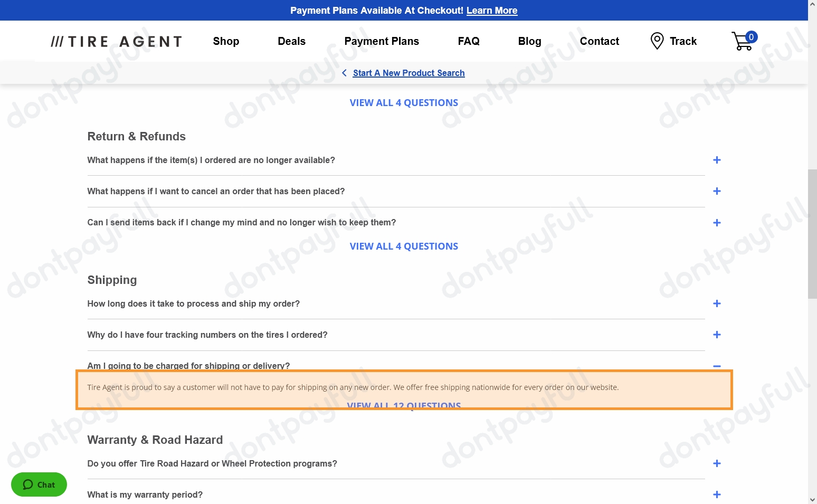This screenshot has height=504, width=817.
Task: Select Payment Plans in the navigation
Action: [382, 41]
